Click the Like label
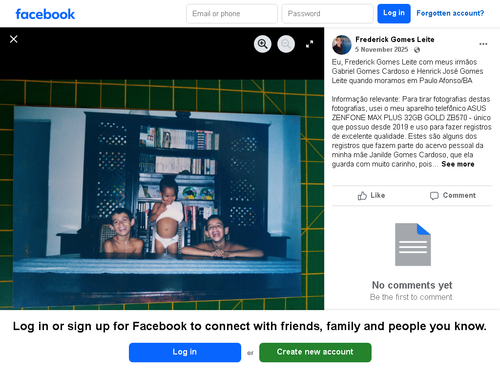Image resolution: width=500 pixels, height=375 pixels. [x=378, y=195]
